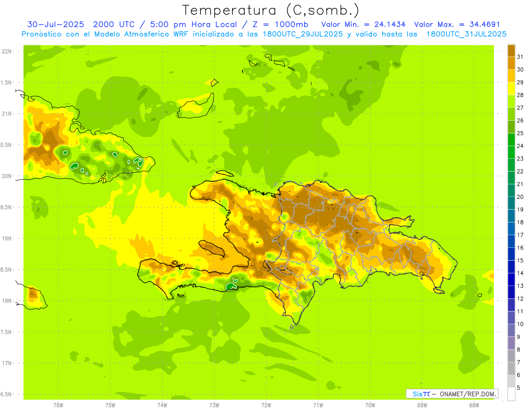532x411 pixels.
Task: Click the 69W longitude label
Action: coord(422,405)
